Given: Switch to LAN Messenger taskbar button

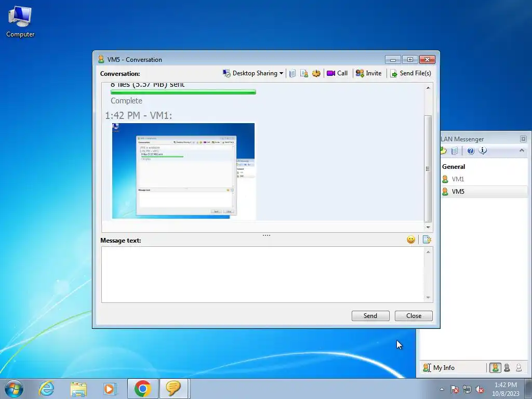Looking at the screenshot, I should (174, 389).
